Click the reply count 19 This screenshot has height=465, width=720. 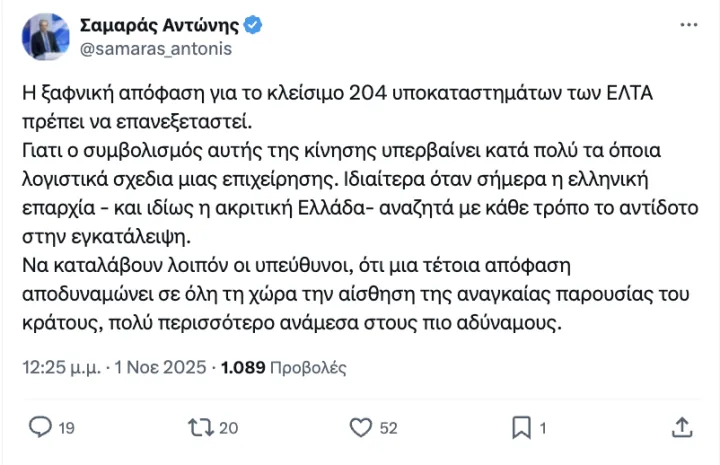[66, 428]
